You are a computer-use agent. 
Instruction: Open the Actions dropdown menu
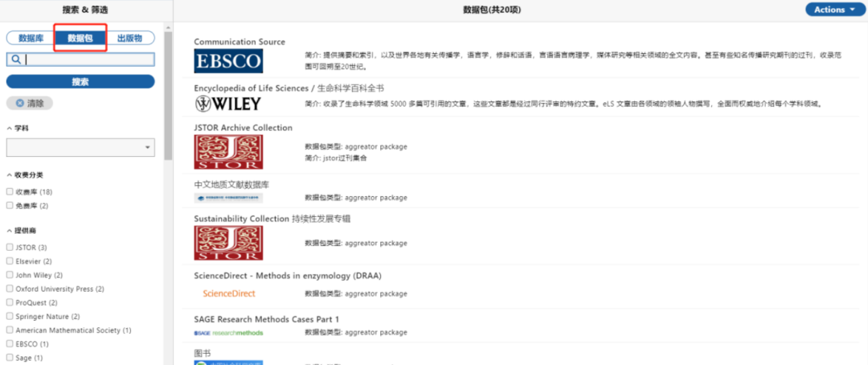[x=833, y=10]
